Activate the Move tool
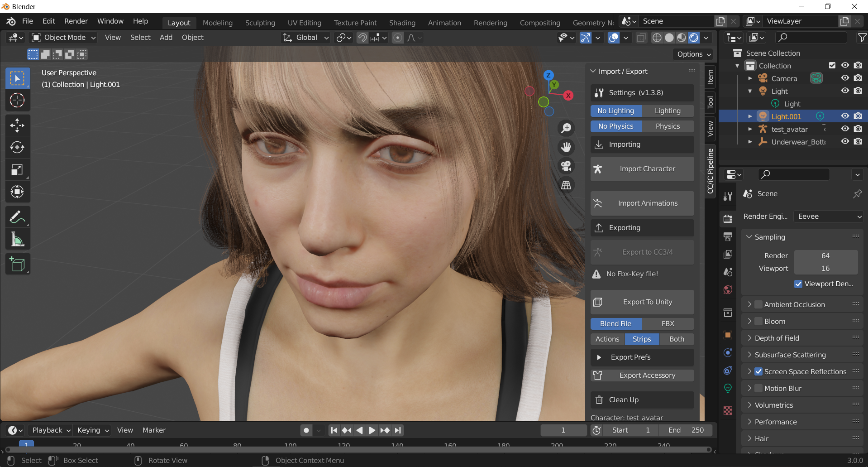 [17, 125]
